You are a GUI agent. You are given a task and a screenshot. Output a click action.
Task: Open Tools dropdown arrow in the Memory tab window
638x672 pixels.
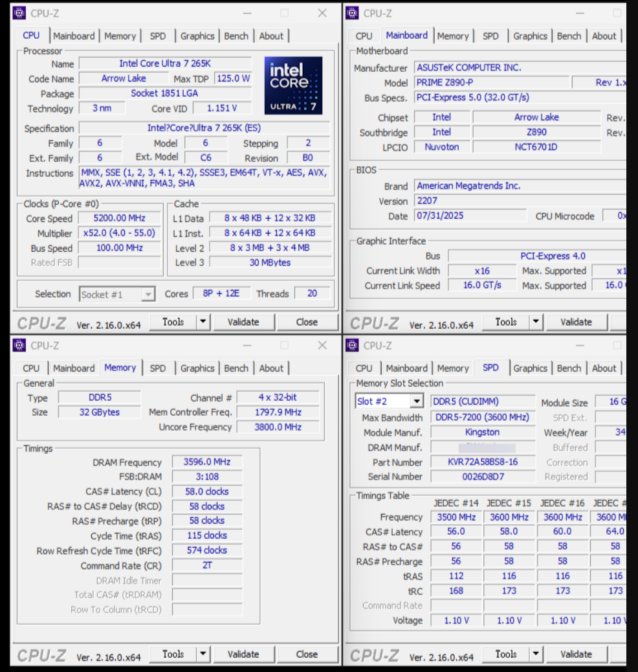[203, 654]
